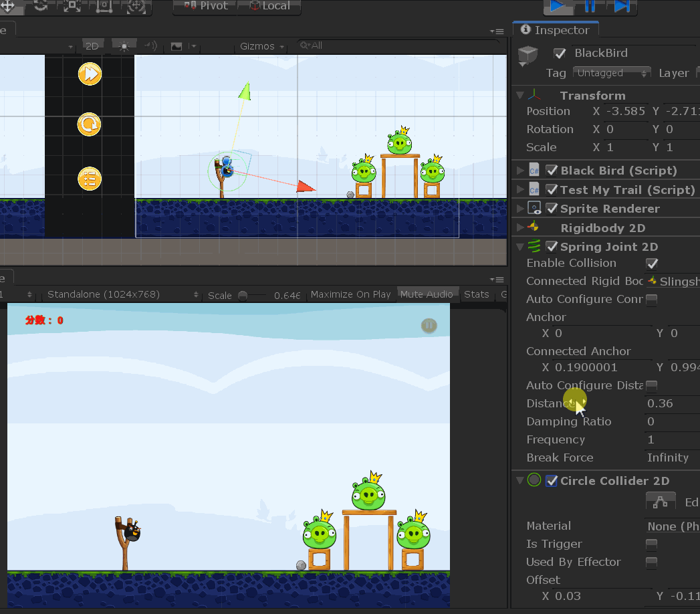Click the Distance value field 0.36
The height and width of the screenshot is (614, 700).
(x=672, y=404)
